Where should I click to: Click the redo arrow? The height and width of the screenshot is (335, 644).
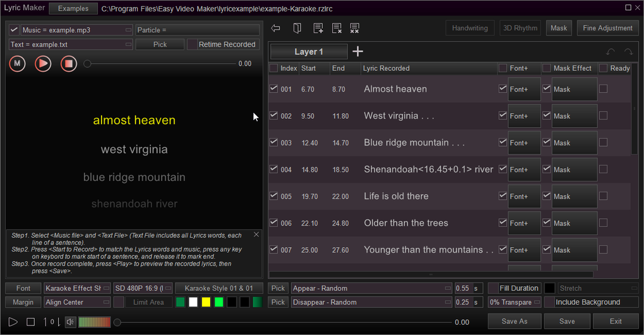coord(628,52)
